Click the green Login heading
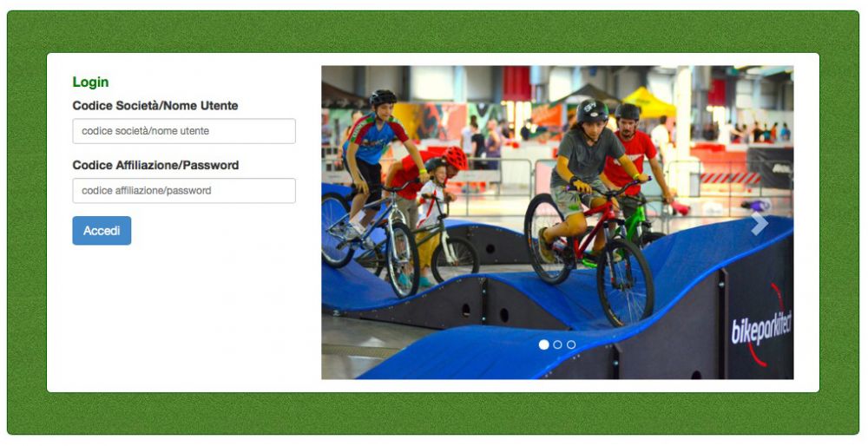Image resolution: width=868 pixels, height=446 pixels. (91, 82)
